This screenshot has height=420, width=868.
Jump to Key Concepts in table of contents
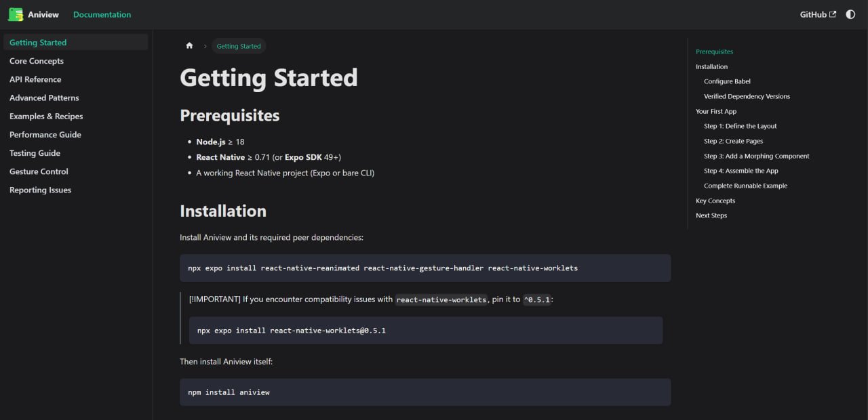[715, 201]
